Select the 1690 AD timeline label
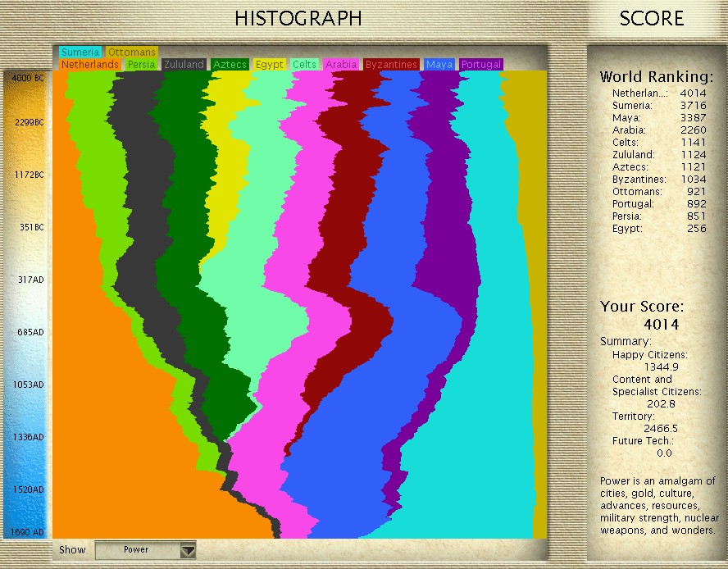Screen dimensions: 728x569 28,533
